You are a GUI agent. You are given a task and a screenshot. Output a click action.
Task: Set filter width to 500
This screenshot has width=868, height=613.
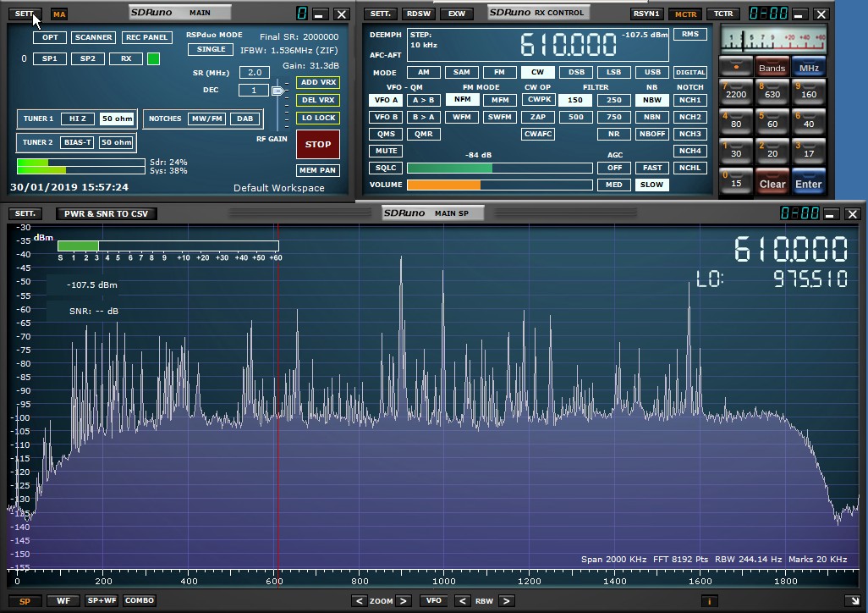(576, 117)
